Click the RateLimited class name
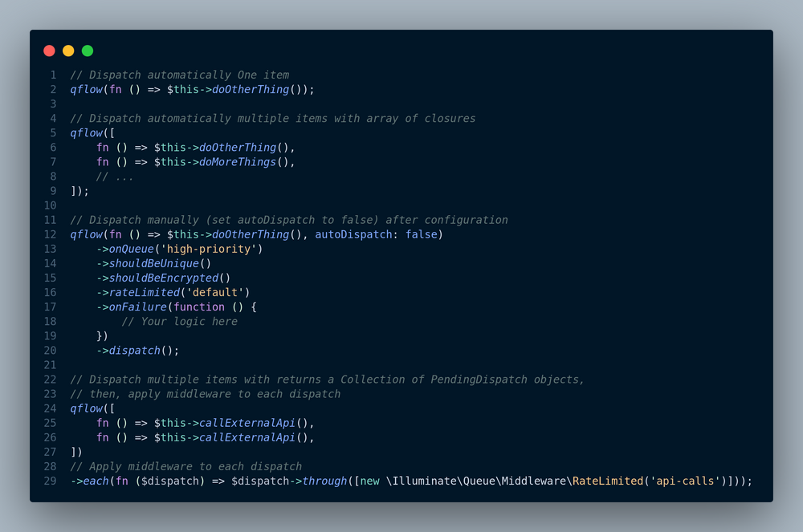The height and width of the screenshot is (532, 803). click(x=608, y=481)
